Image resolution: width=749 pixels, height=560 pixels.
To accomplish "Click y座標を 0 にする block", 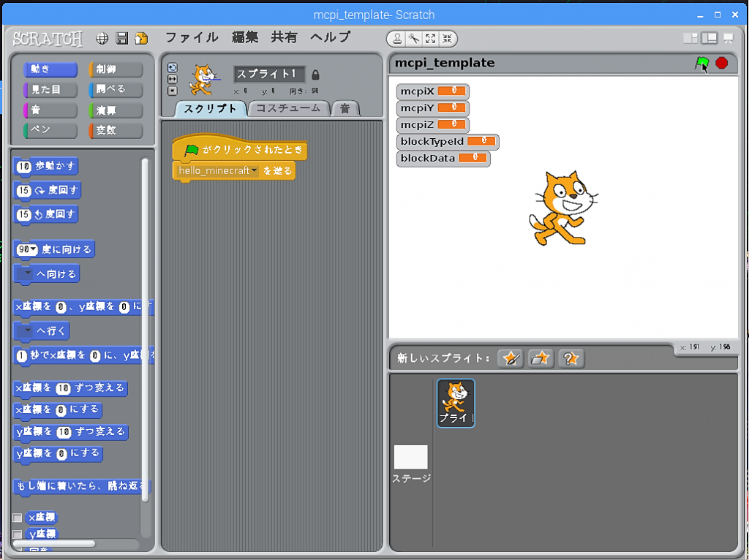I will click(x=58, y=453).
